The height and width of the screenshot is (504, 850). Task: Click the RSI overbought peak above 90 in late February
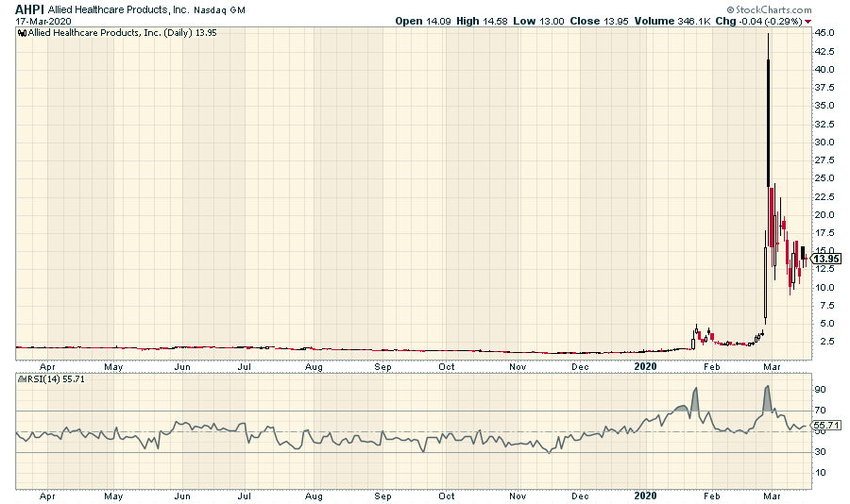[767, 397]
